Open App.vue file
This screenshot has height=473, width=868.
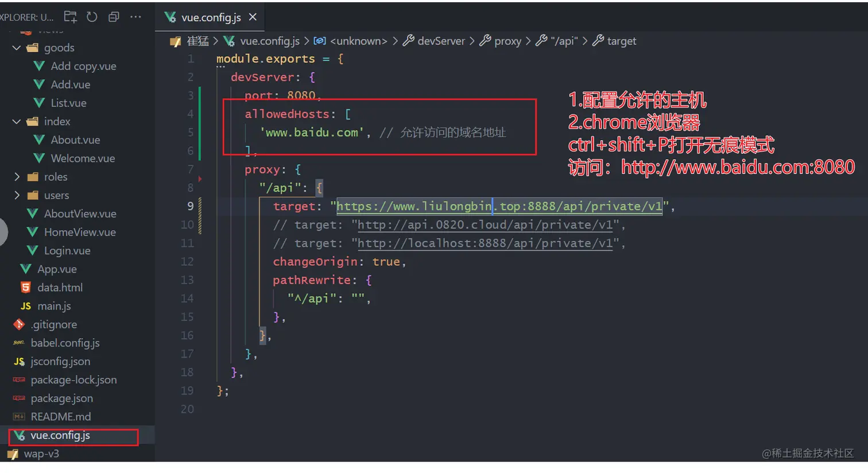coord(57,269)
